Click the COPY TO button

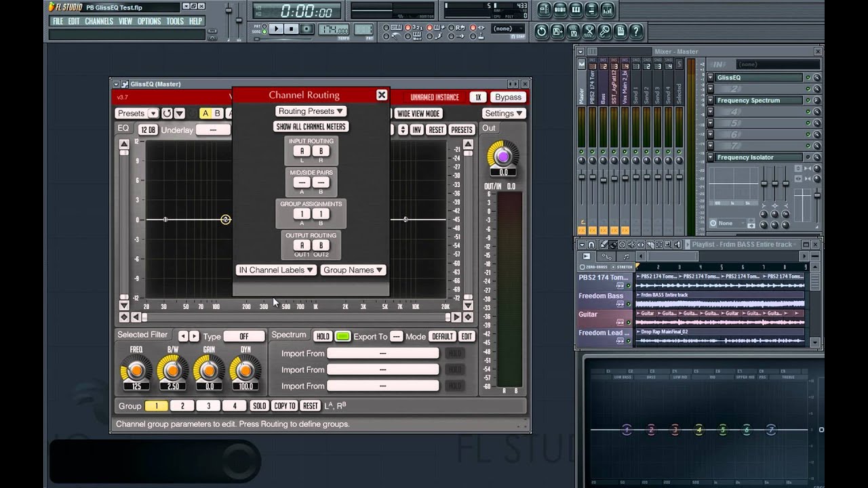(x=284, y=406)
